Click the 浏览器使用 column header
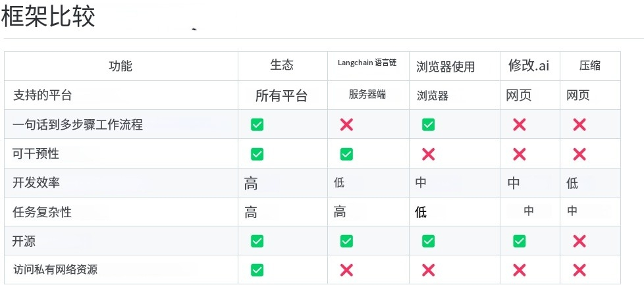Image resolution: width=644 pixels, height=287 pixels. pos(446,66)
